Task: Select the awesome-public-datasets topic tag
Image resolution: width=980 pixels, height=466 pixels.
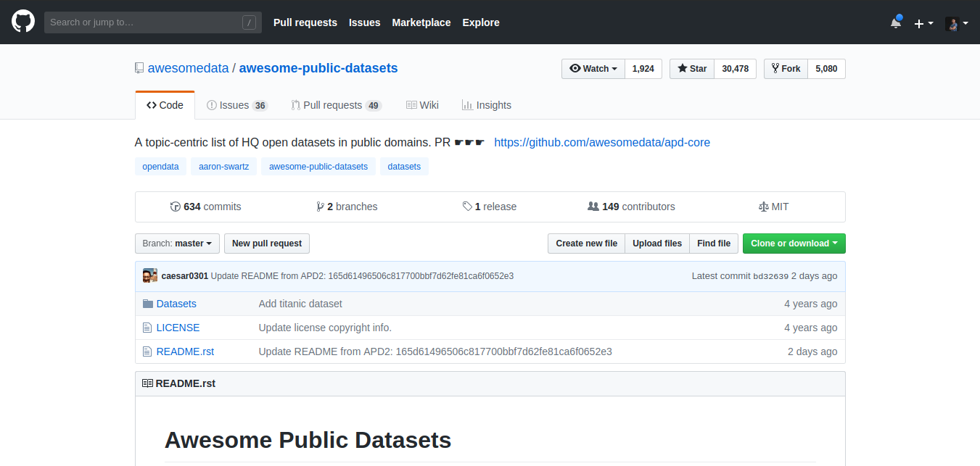Action: click(318, 167)
